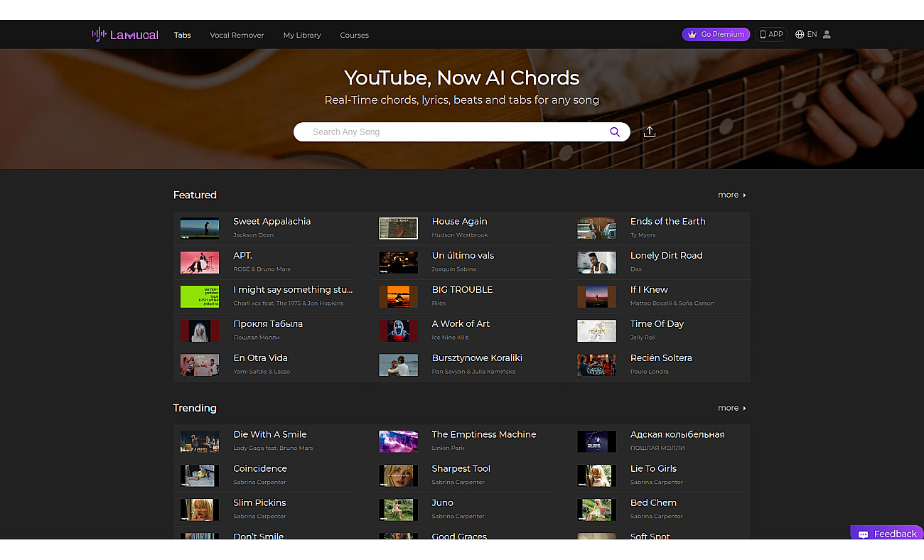Screen dimensions: 924x560
Task: Open the Sharpest Tool thumbnail
Action: [x=398, y=475]
